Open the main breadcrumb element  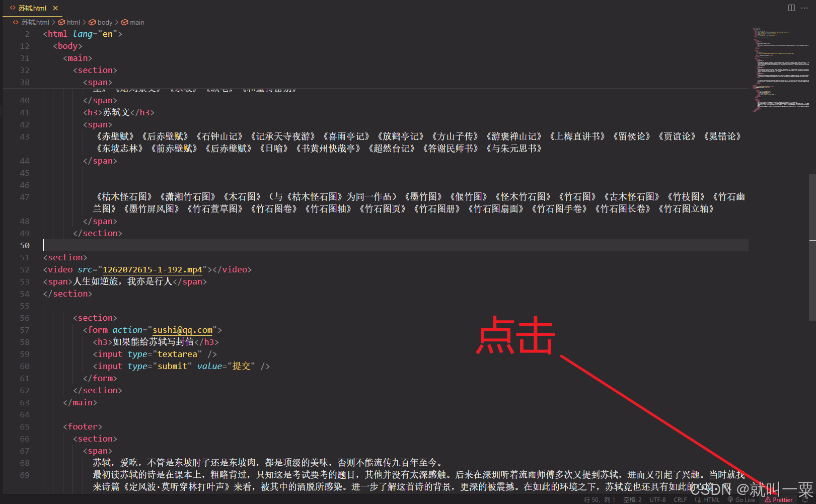(137, 22)
